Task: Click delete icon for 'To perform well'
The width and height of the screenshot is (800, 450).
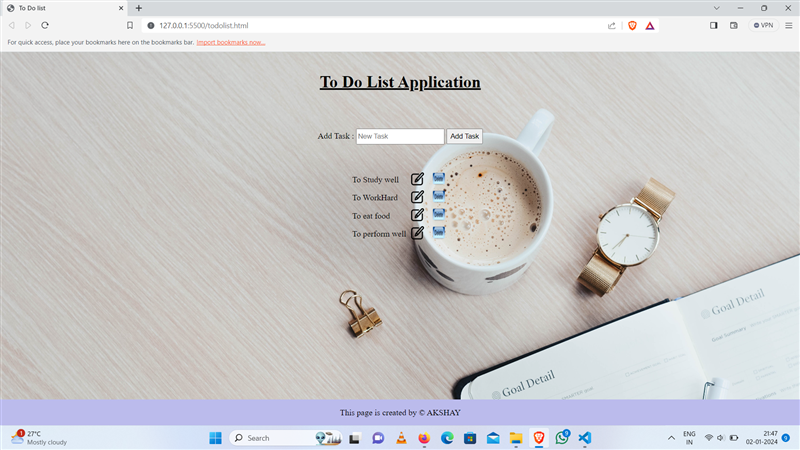Action: pyautogui.click(x=438, y=232)
